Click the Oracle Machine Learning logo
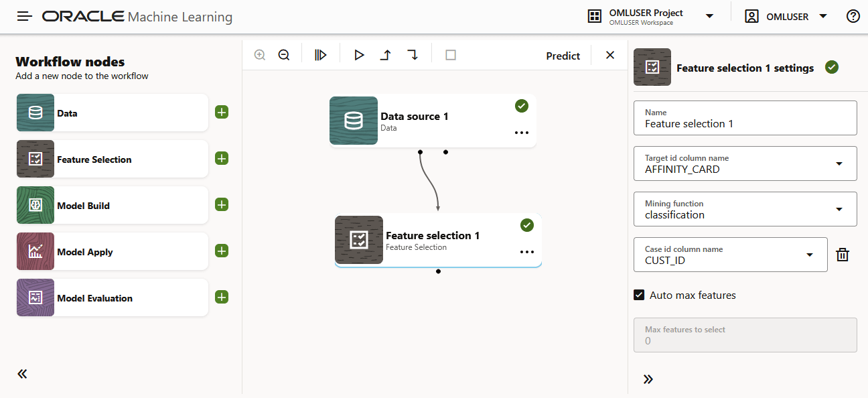This screenshot has height=398, width=868. point(137,17)
